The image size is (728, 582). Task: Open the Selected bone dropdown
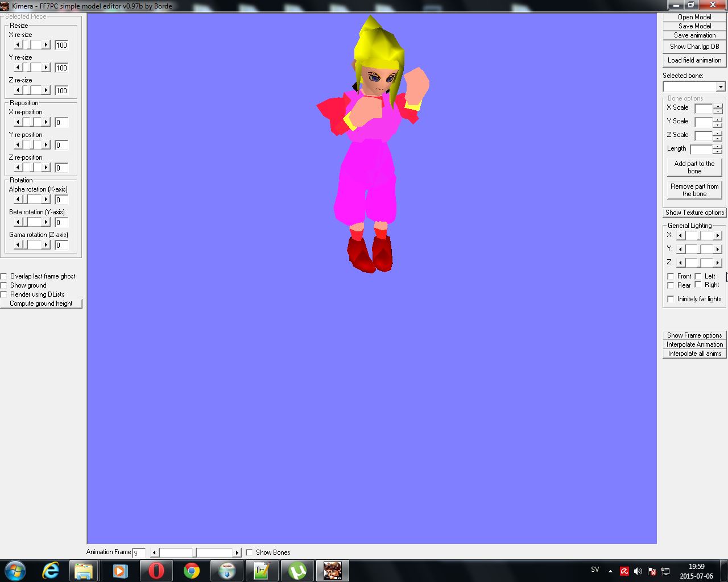[721, 86]
